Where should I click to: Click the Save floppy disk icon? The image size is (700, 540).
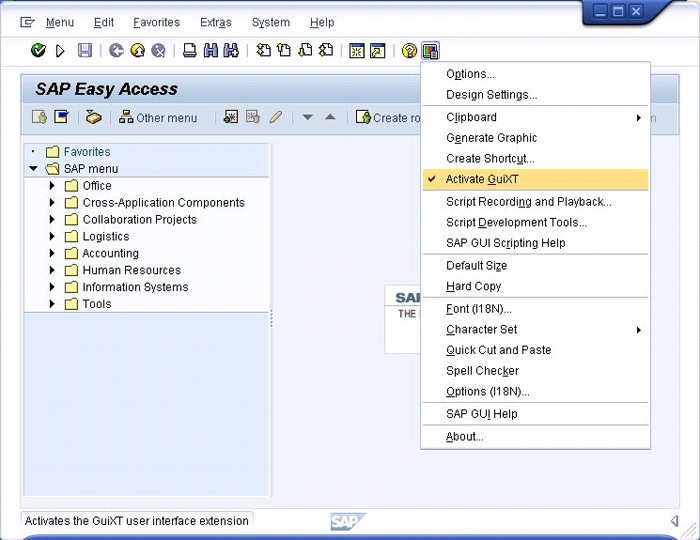click(x=85, y=50)
